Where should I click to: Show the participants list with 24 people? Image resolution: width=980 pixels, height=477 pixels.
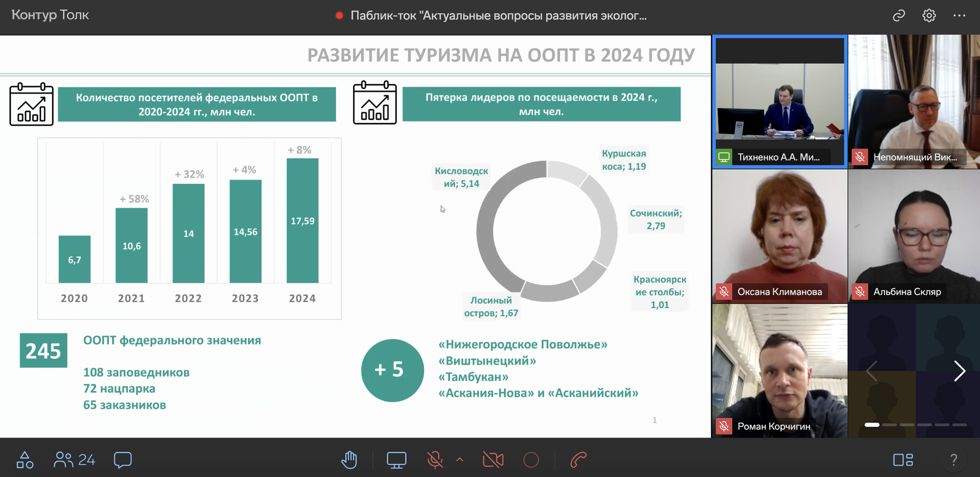(x=75, y=460)
